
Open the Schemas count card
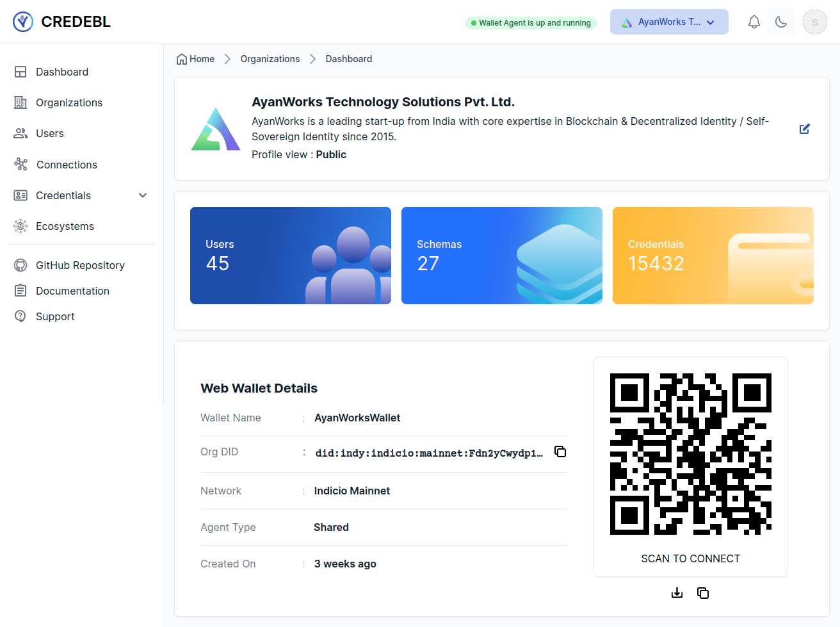[501, 256]
